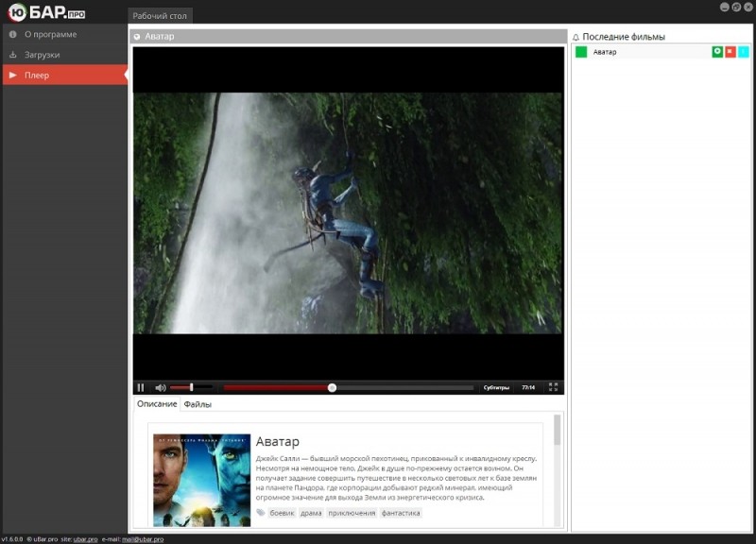Open the Рабочий стол tab
The width and height of the screenshot is (756, 544).
(x=160, y=15)
